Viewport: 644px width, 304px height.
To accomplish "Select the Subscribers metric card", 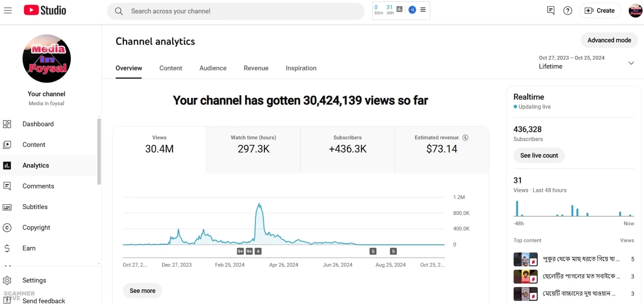I will coord(347,149).
